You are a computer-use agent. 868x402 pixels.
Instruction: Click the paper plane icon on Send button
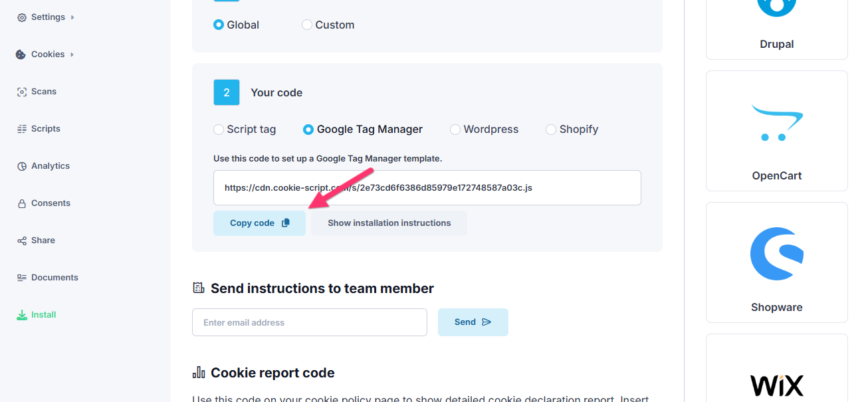tap(486, 322)
